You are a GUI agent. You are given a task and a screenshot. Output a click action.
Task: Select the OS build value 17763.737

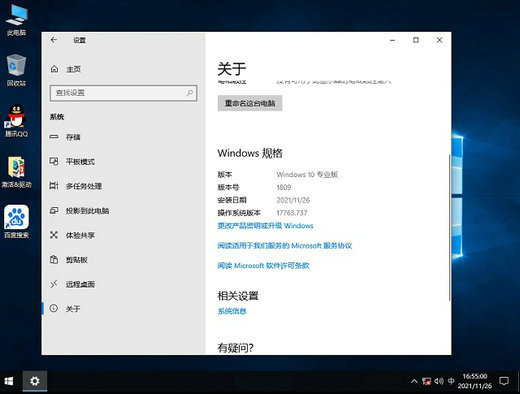pyautogui.click(x=292, y=213)
